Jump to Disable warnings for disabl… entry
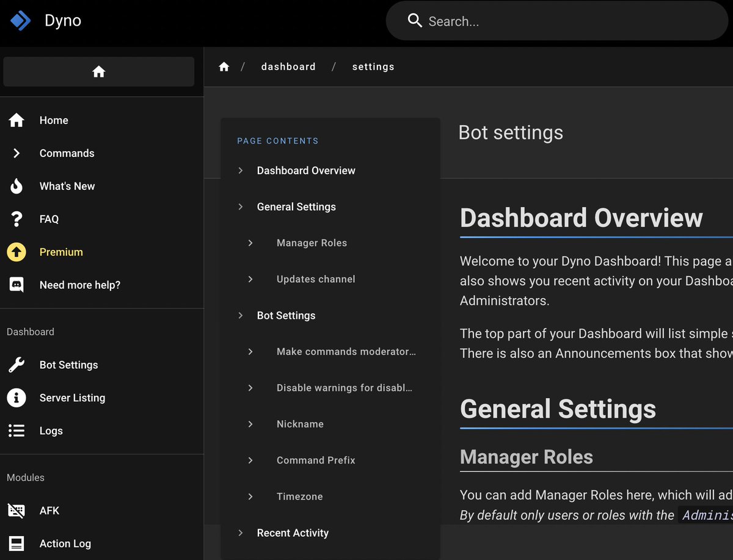The image size is (733, 560). (x=345, y=388)
